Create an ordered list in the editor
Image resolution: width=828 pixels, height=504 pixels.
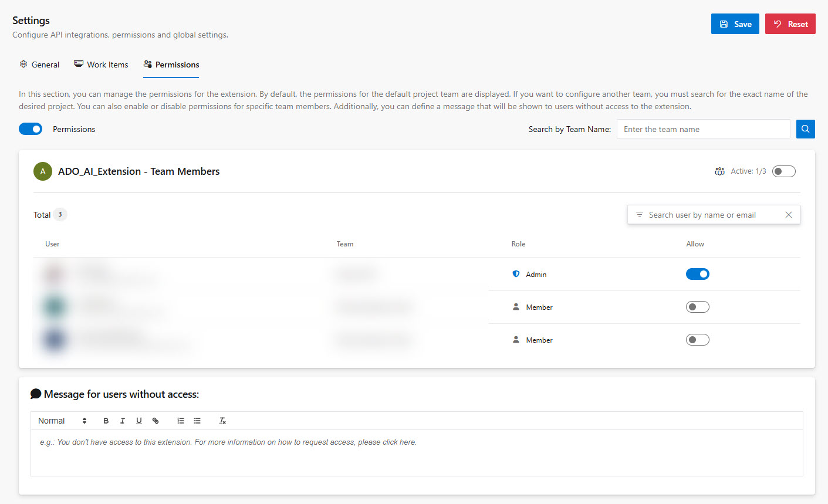coord(180,420)
